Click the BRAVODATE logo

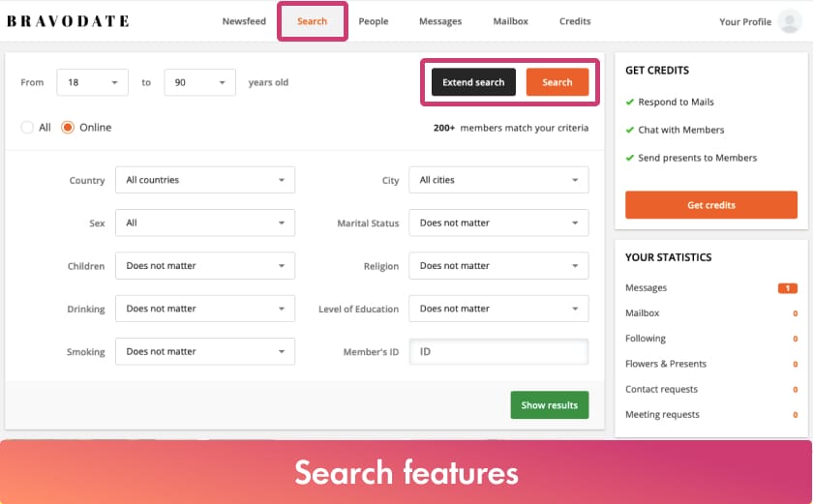pos(68,21)
